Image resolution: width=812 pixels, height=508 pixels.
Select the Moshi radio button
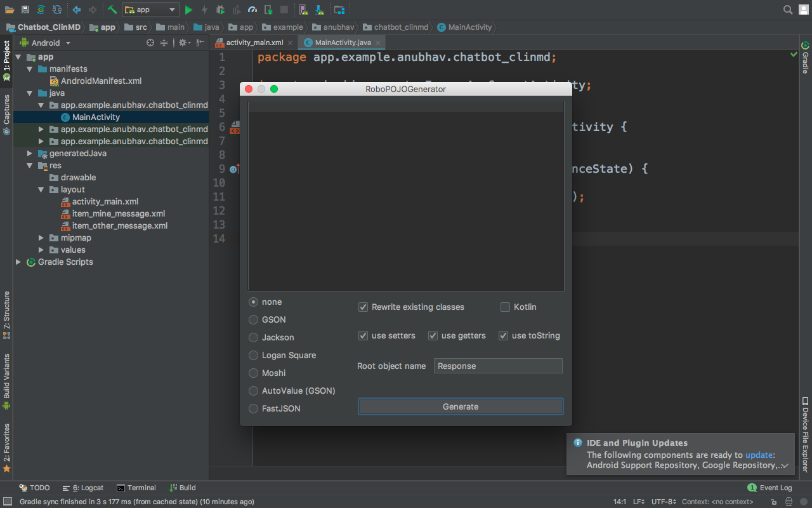[254, 373]
